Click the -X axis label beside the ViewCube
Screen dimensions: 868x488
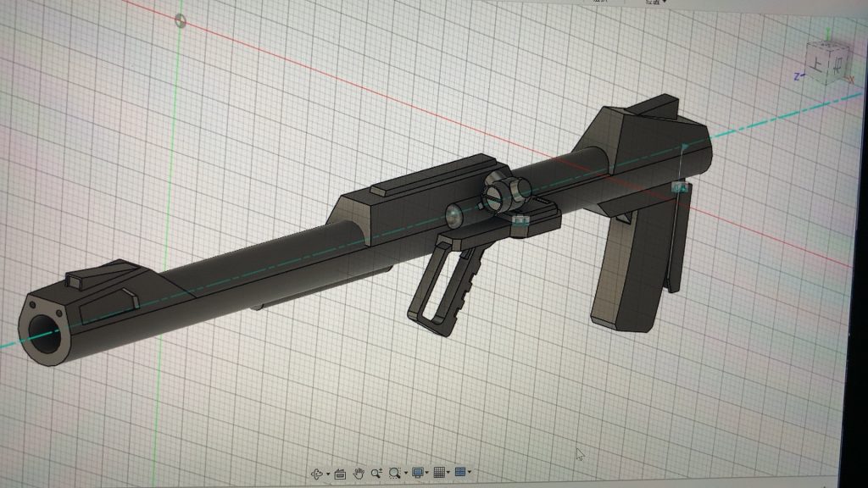pos(850,79)
